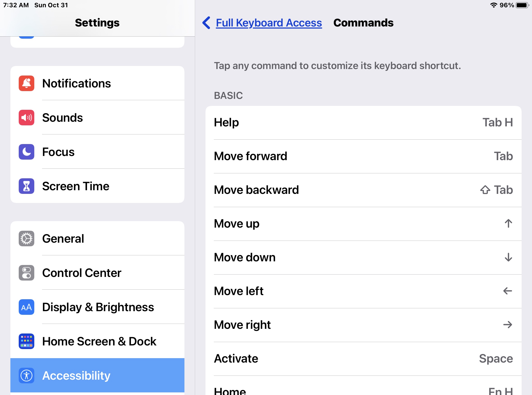Select the Activate command with Space shortcut
Image resolution: width=532 pixels, height=395 pixels.
coord(364,358)
